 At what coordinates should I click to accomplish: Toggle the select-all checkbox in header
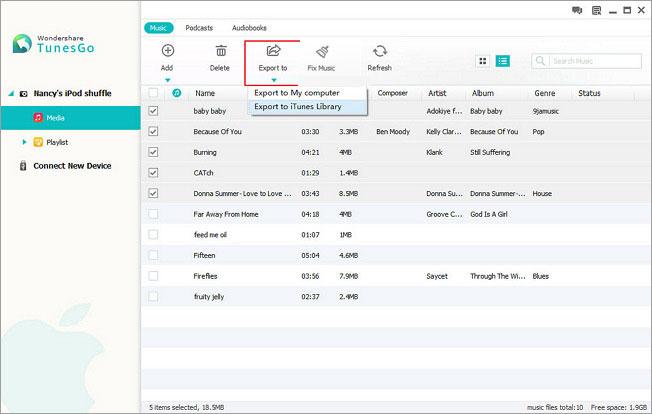coord(153,93)
